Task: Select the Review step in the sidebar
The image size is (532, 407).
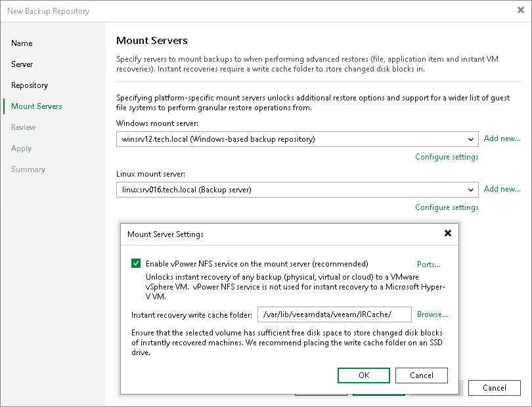Action: click(24, 127)
